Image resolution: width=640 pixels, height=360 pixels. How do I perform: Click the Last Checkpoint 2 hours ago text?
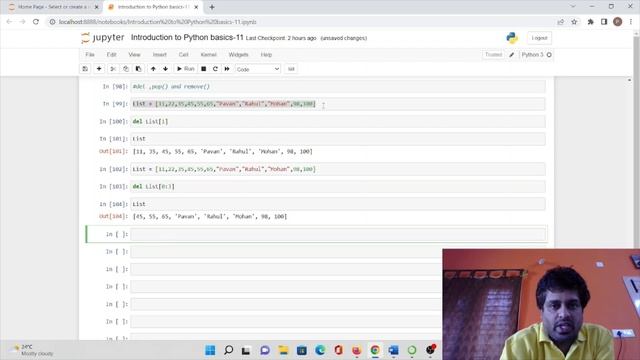(x=281, y=38)
